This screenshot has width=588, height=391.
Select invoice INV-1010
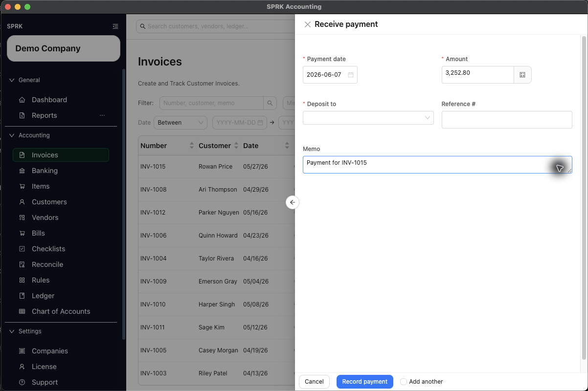[x=153, y=304]
